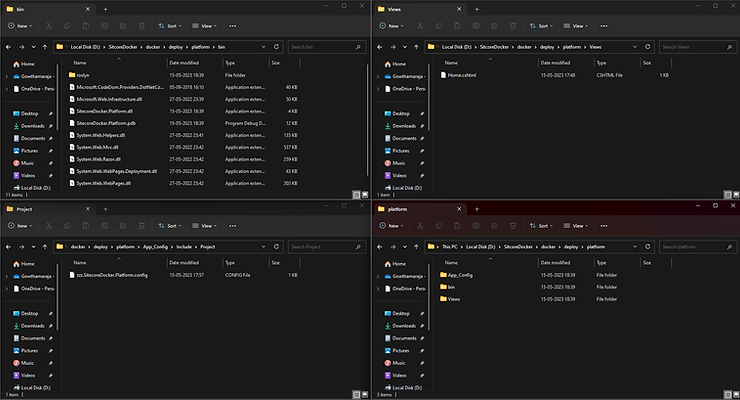Click Paste icon in bin window toolbar
Screen dimensions: 740x400
[x=86, y=26]
